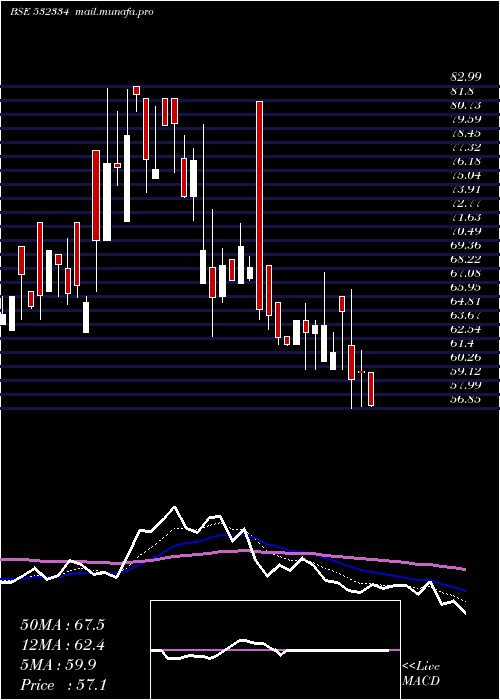Click the last red candlestick at chart end
This screenshot has width=500, height=700.
coord(371,389)
